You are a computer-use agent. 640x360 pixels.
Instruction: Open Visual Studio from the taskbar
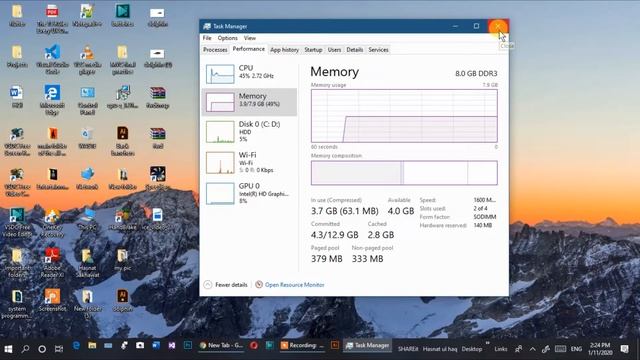(x=172, y=346)
